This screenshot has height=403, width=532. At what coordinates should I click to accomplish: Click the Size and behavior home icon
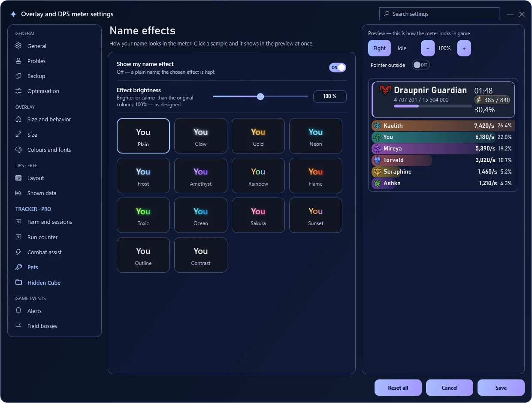(x=18, y=119)
